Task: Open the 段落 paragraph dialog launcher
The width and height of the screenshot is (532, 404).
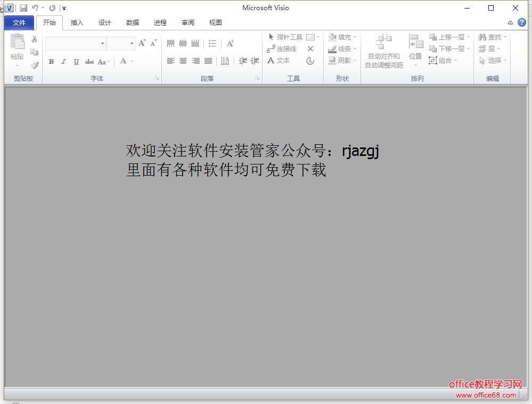Action: (258, 78)
